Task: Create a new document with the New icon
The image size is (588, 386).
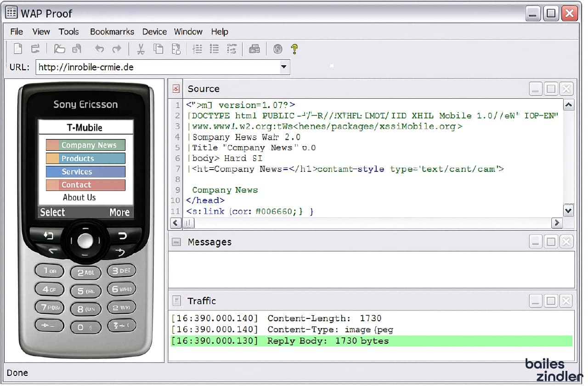Action: tap(17, 49)
